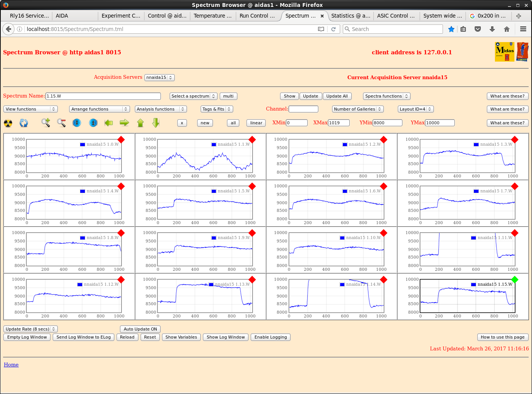Click the green up arrow icon

(140, 123)
